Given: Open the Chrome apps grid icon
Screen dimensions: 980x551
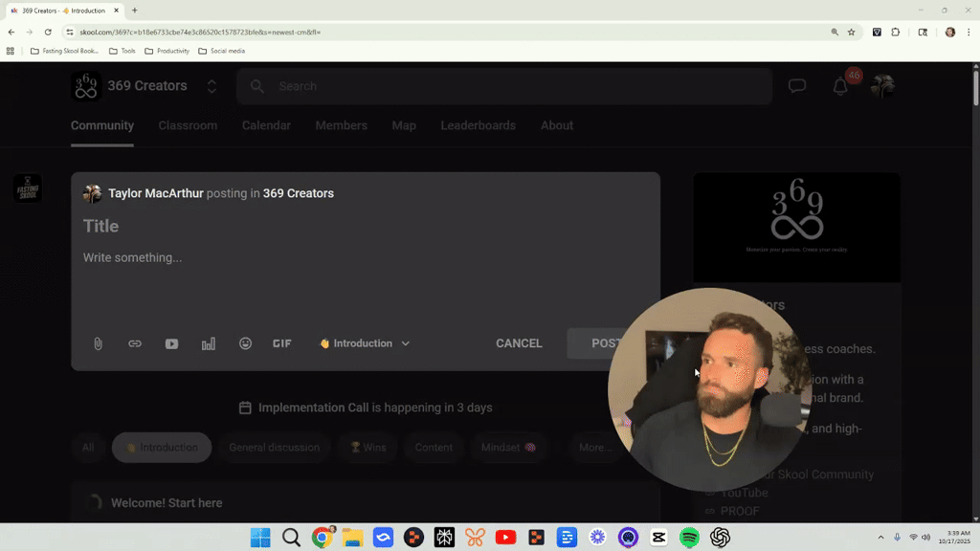Looking at the screenshot, I should [x=10, y=52].
